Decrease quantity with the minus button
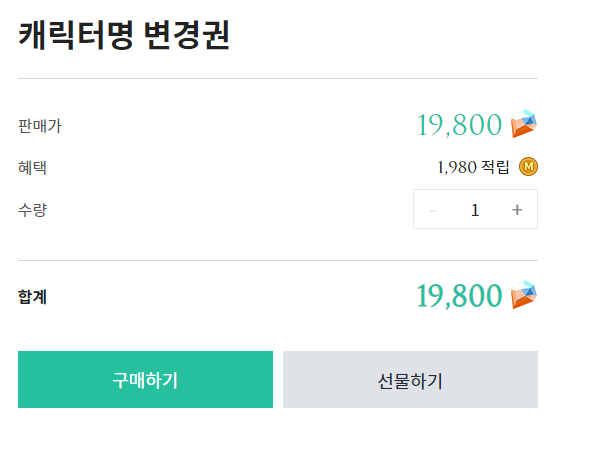 pyautogui.click(x=433, y=210)
